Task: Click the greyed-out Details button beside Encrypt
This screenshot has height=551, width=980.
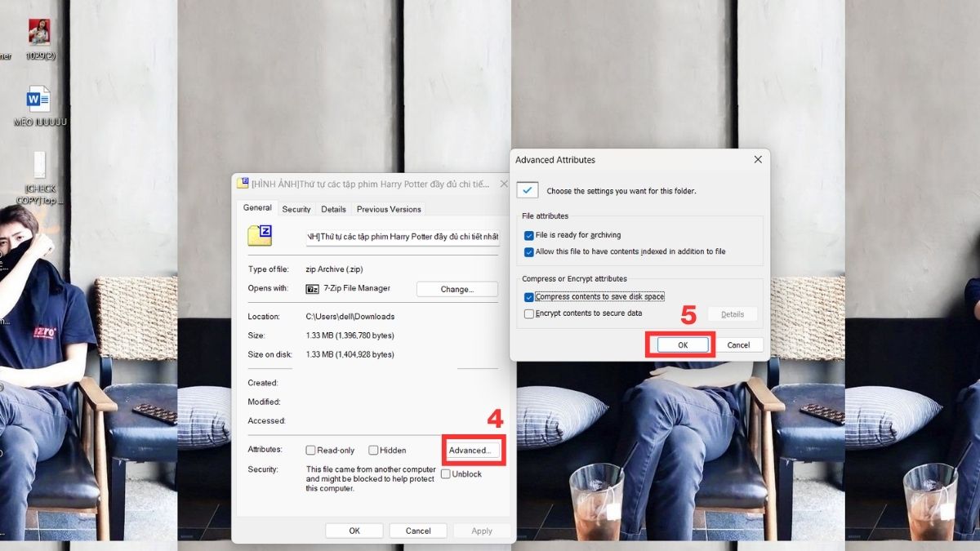Action: point(733,314)
